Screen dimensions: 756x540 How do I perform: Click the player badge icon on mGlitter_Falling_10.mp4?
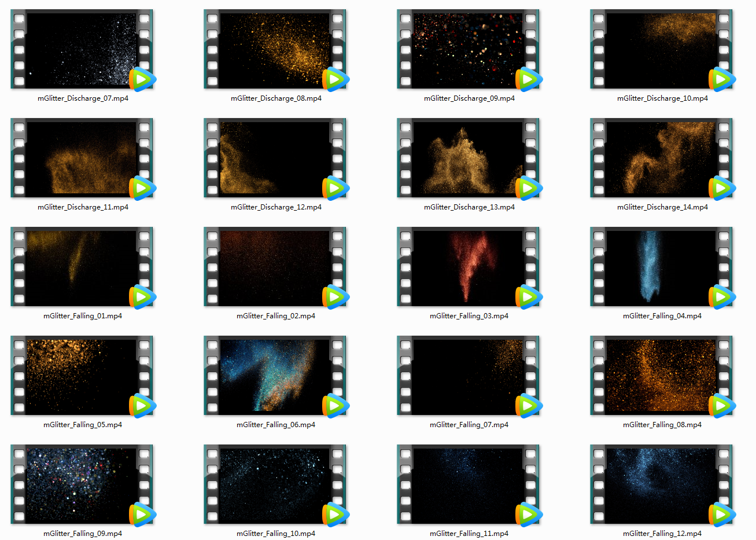point(335,515)
